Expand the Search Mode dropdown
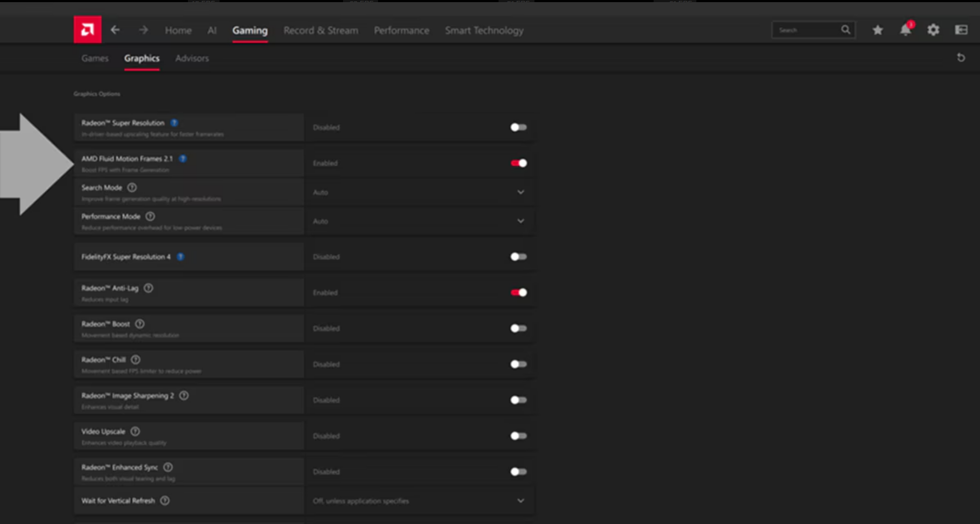Viewport: 980px width, 524px height. [x=520, y=192]
